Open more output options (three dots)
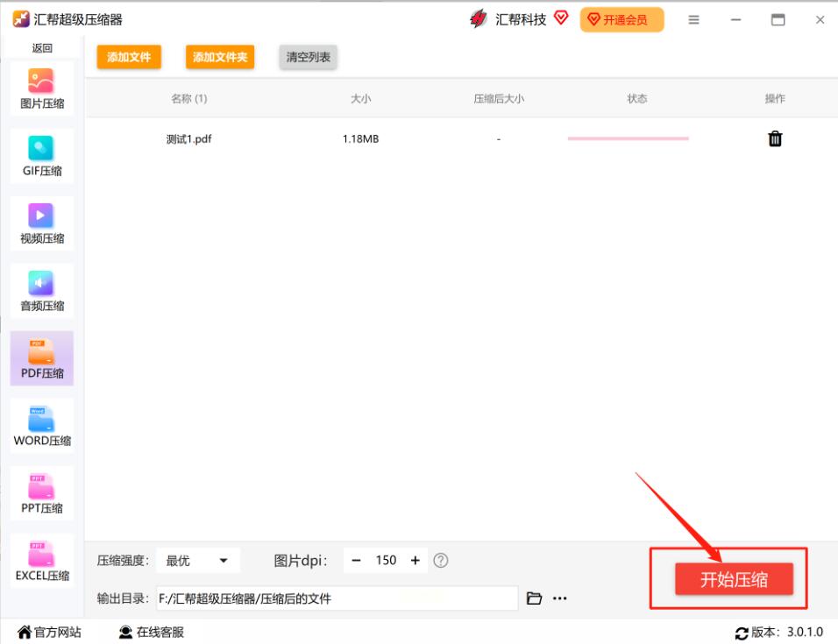 (559, 598)
